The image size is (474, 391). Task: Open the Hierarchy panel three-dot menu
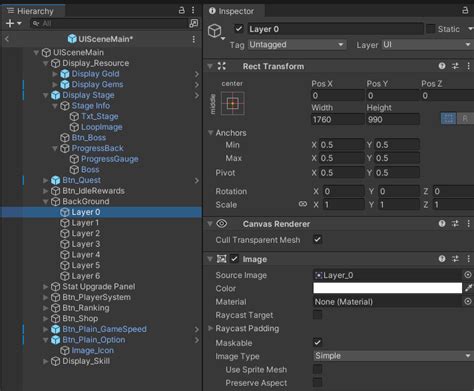pyautogui.click(x=193, y=10)
